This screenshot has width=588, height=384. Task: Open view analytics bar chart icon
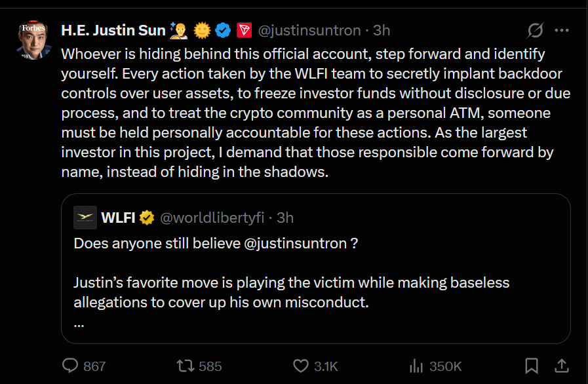coord(416,366)
